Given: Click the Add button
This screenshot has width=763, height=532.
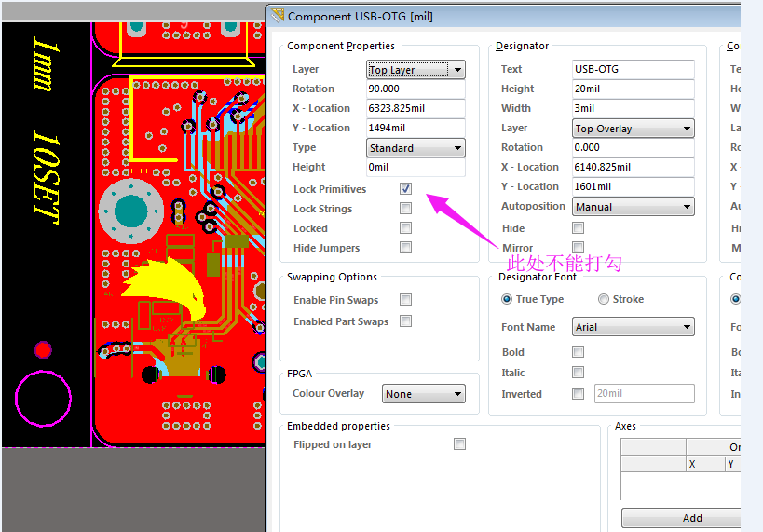Looking at the screenshot, I should (x=691, y=518).
